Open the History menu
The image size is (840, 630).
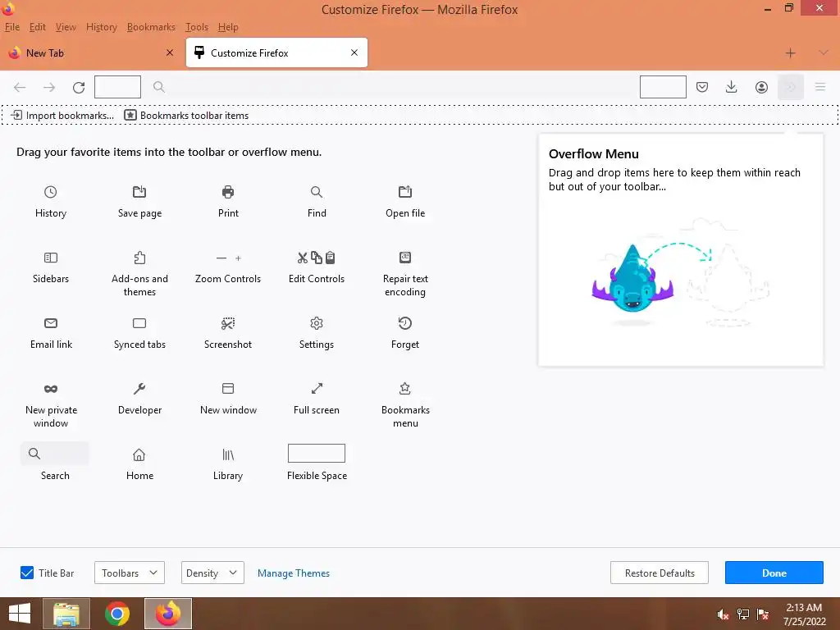pyautogui.click(x=101, y=27)
